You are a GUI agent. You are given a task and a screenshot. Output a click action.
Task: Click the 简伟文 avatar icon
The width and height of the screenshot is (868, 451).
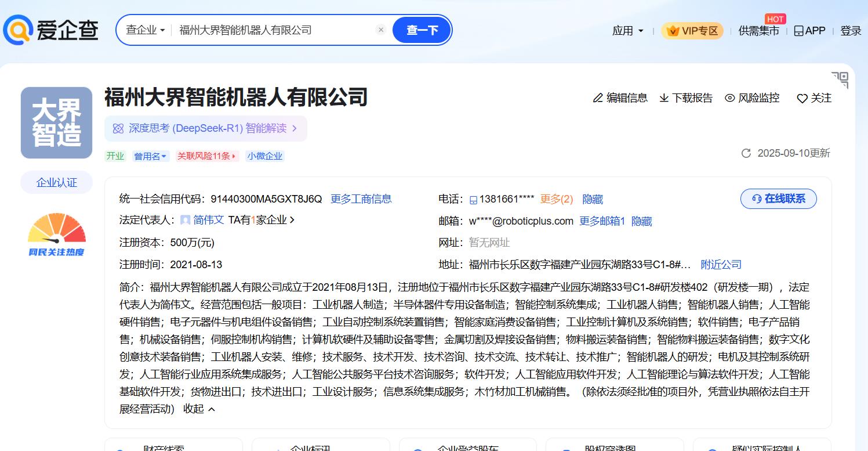pos(186,220)
